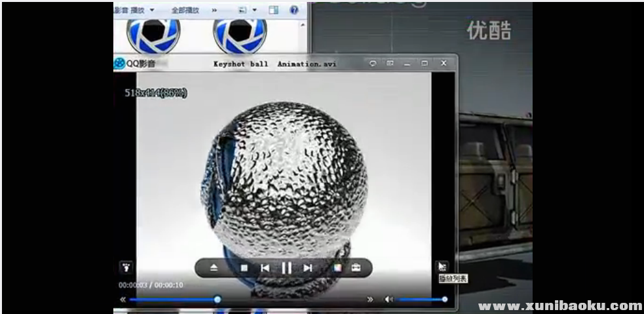
Task: Stop the video playback
Action: pos(244,267)
